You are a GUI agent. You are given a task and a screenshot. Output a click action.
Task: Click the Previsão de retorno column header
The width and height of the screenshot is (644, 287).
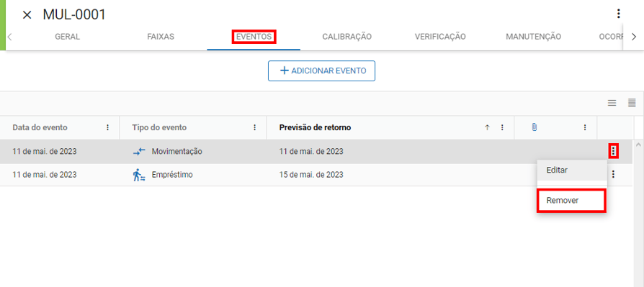click(x=315, y=127)
